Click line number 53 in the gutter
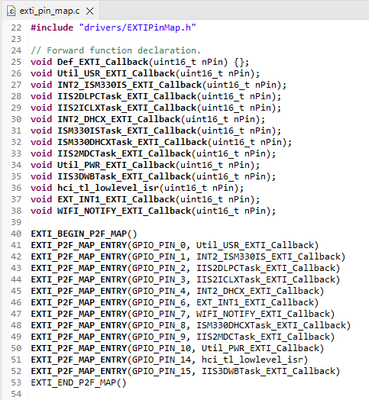The width and height of the screenshot is (369, 400). [x=16, y=382]
